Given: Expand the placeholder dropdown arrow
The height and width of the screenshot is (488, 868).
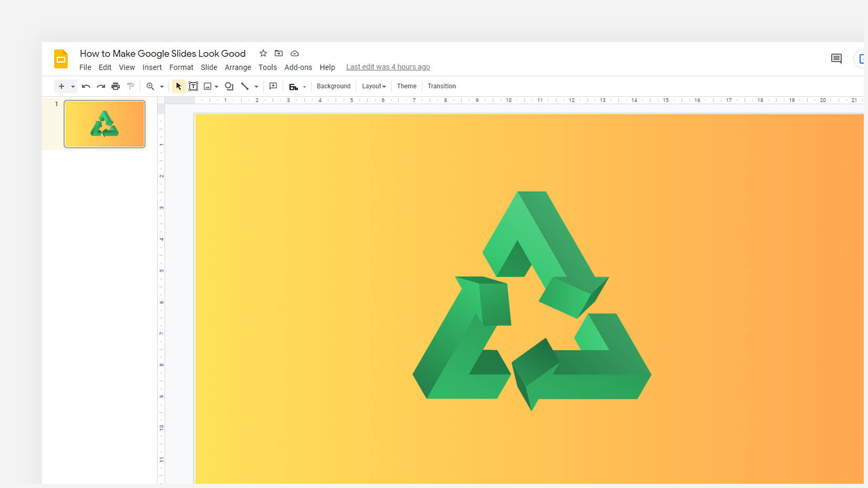Looking at the screenshot, I should coord(305,86).
